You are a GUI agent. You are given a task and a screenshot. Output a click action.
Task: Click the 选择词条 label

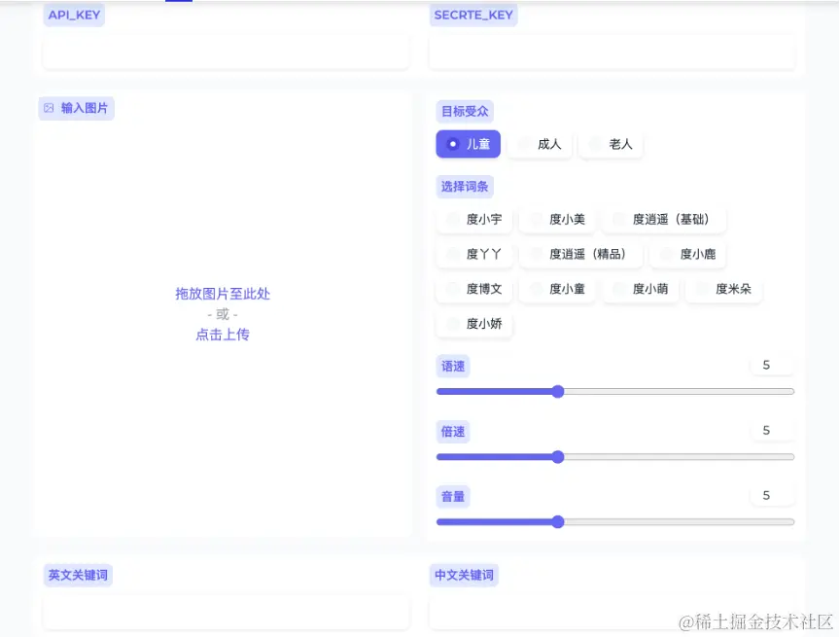click(x=465, y=187)
